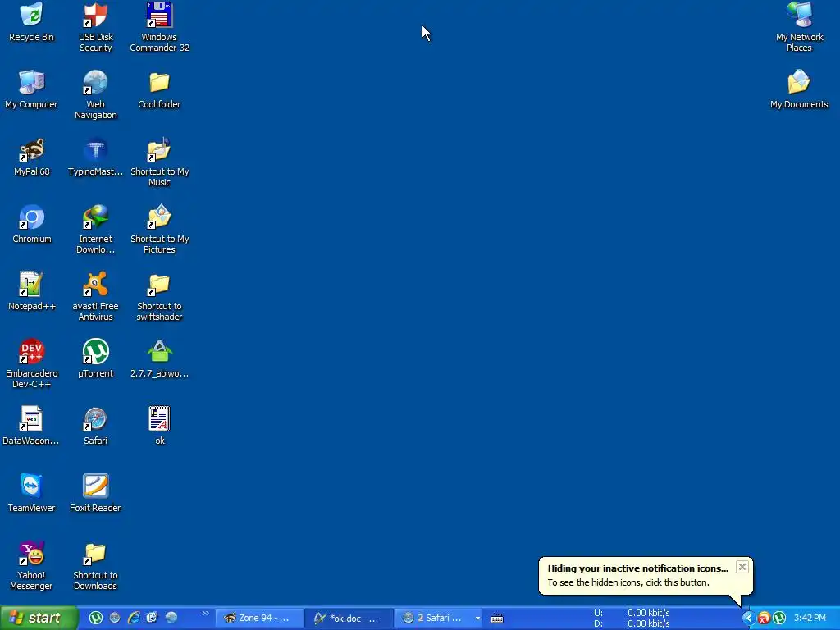Select the Shortcut to My Pictures icon
Viewport: 840px width, 630px height.
[159, 230]
